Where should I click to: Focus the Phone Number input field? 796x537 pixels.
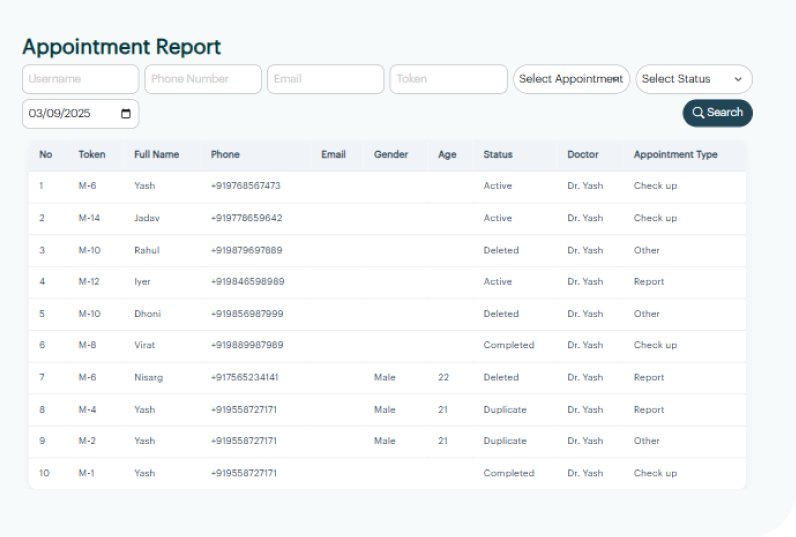pos(203,79)
